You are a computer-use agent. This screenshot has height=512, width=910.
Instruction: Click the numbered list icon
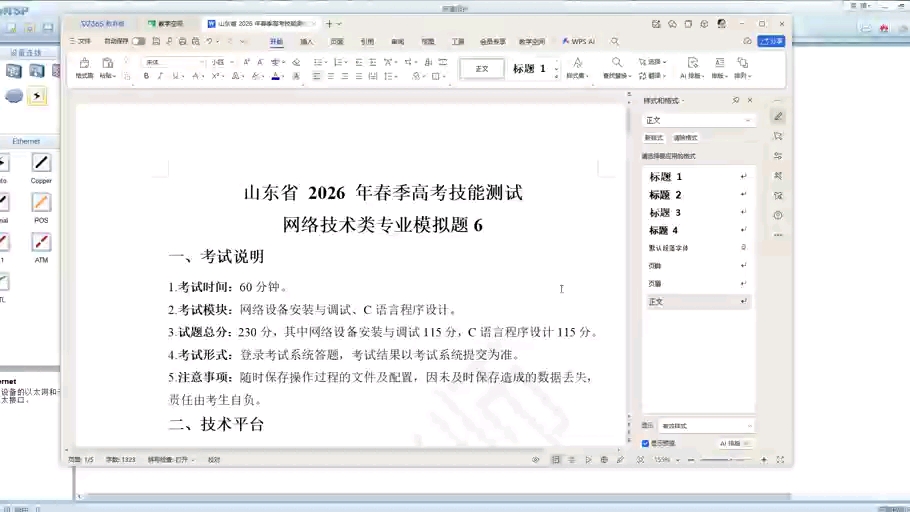point(338,62)
